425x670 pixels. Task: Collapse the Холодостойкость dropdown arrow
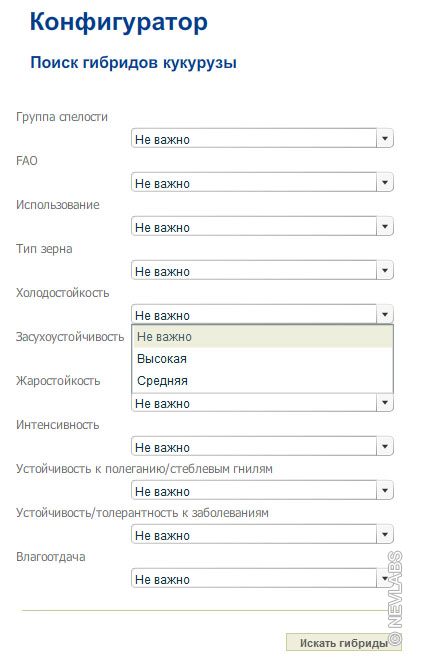(x=384, y=315)
